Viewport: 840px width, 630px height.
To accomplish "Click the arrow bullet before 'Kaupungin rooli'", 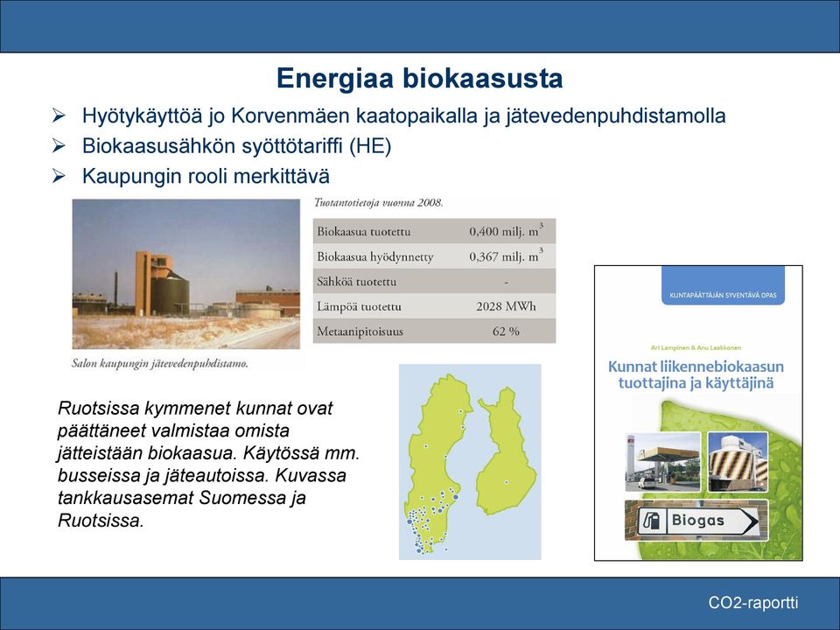I will click(x=59, y=176).
